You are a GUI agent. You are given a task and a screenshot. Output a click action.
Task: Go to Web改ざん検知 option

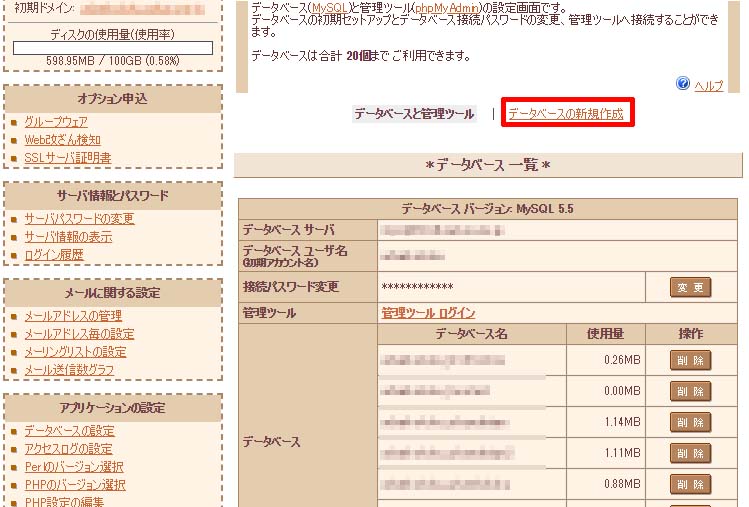(62, 140)
